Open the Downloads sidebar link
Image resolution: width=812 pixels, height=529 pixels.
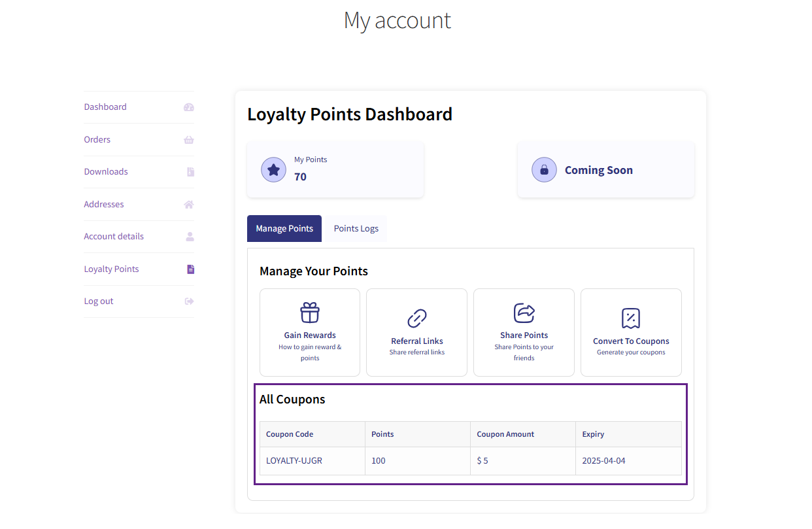point(106,172)
